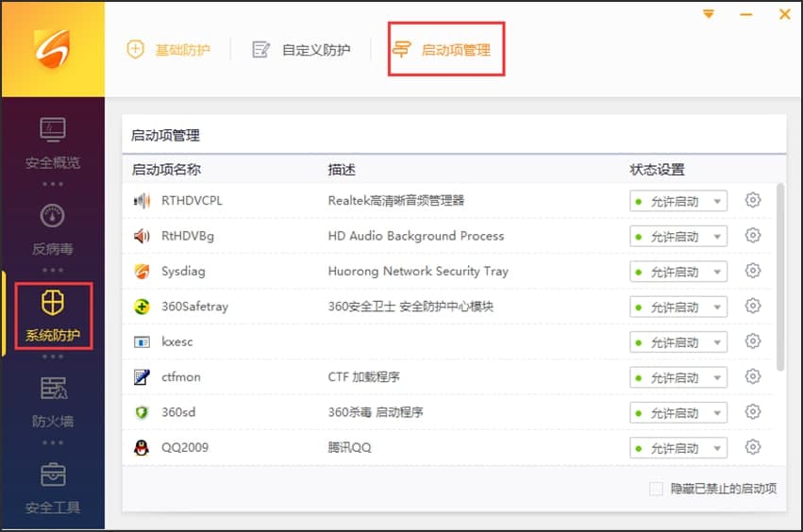Click the 360sd shield icon
The image size is (803, 532).
point(142,413)
